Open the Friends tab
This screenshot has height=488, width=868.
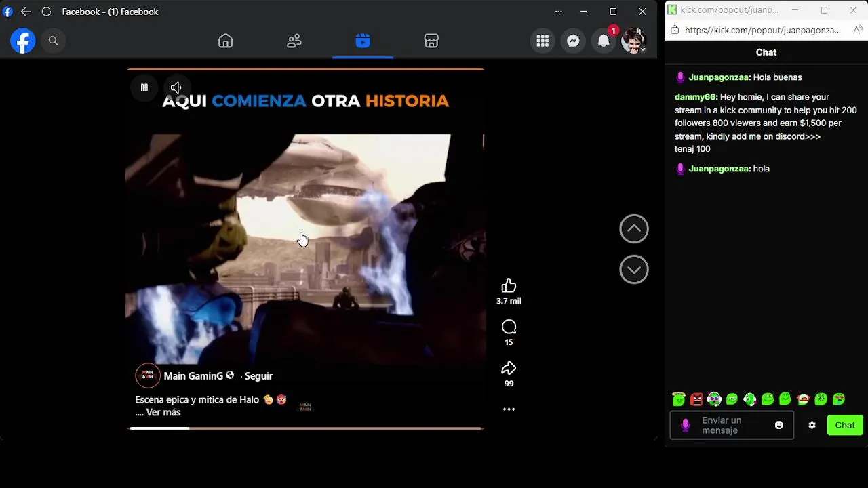click(x=294, y=41)
